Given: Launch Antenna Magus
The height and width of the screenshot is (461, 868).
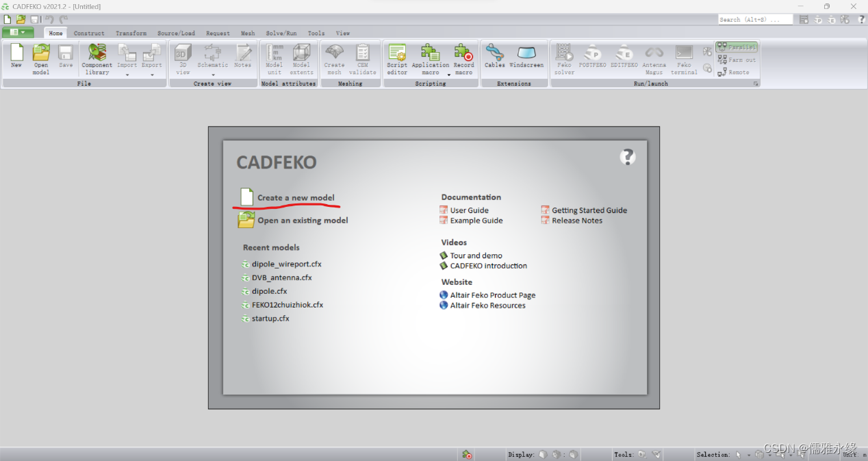Looking at the screenshot, I should (654, 59).
